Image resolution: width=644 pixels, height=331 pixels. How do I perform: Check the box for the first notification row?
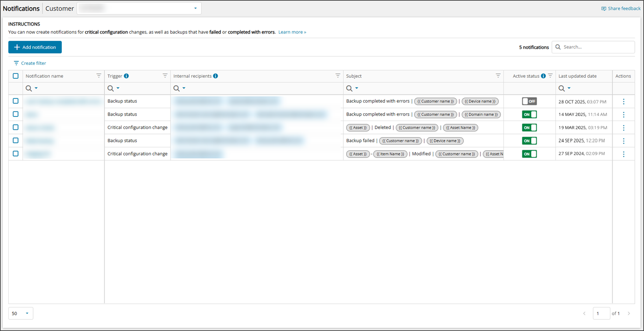pos(16,101)
